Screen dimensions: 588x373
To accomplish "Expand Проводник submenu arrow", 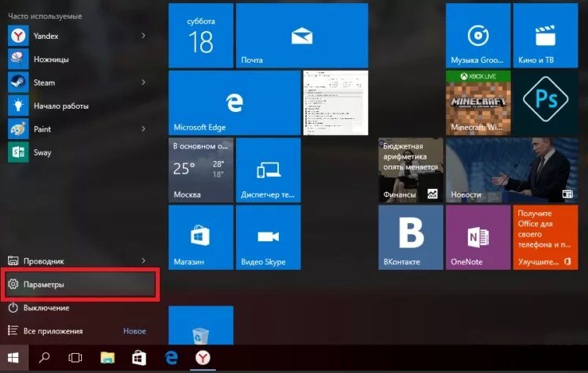I will click(143, 260).
